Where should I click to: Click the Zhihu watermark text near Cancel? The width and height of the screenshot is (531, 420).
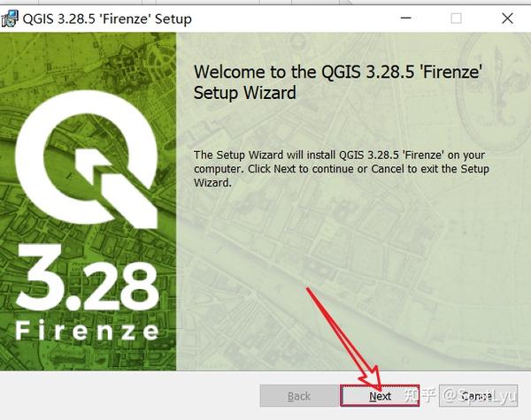click(460, 395)
